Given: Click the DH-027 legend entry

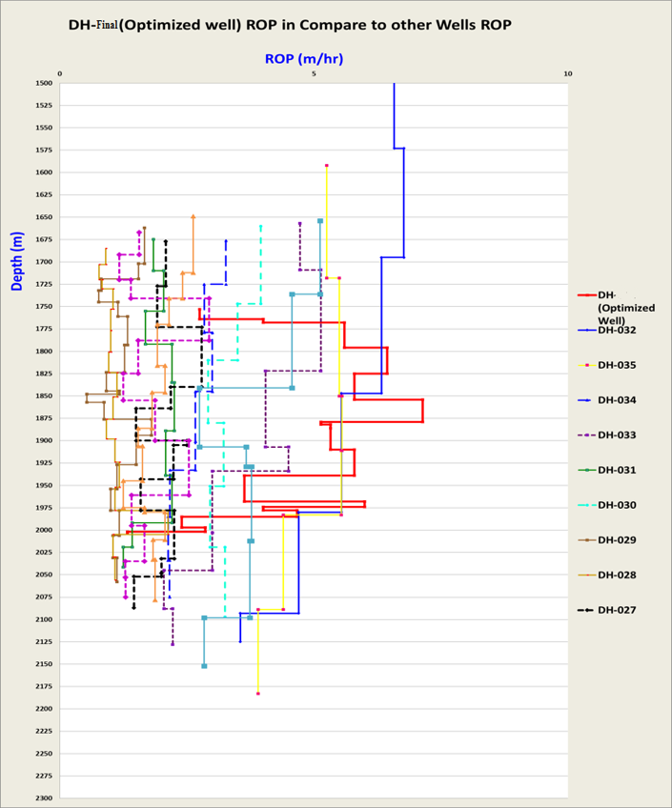Looking at the screenshot, I should [617, 610].
